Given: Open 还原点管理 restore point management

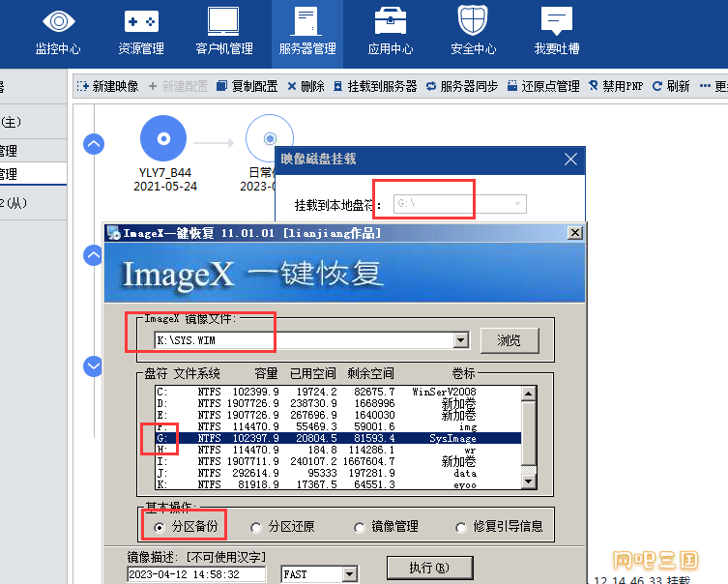Looking at the screenshot, I should (543, 86).
